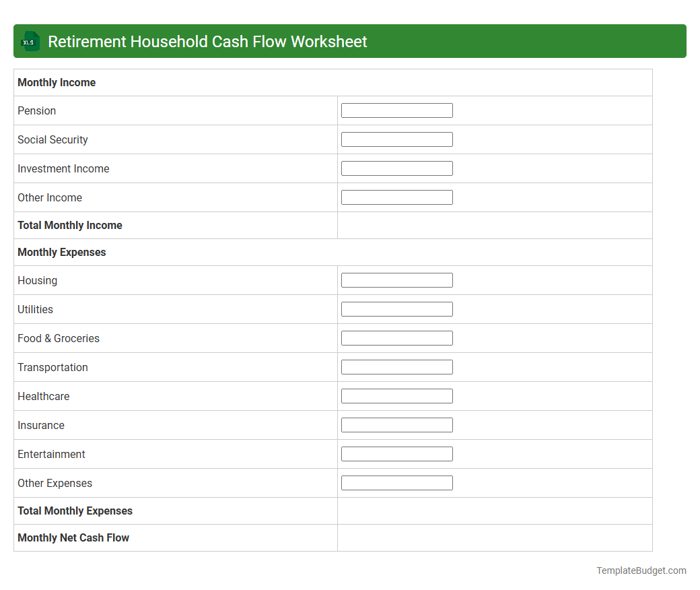Click the Monthly Expenses section header
This screenshot has height=590, width=700.
(61, 252)
